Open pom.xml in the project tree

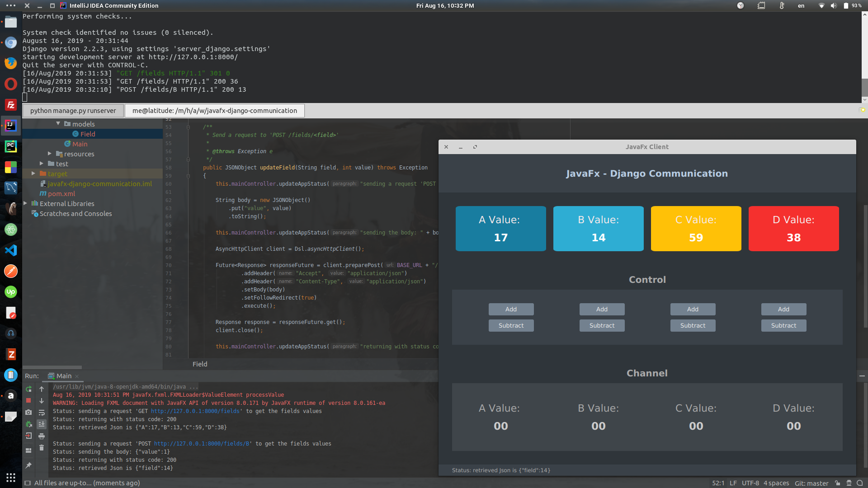point(61,193)
